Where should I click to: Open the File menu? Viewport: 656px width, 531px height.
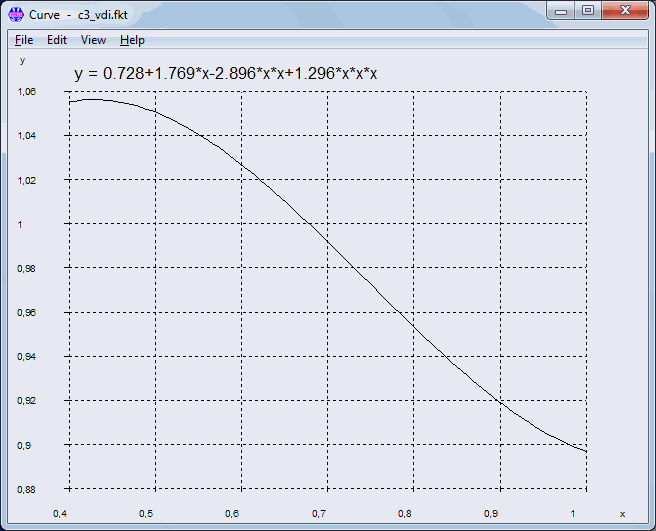coord(24,40)
